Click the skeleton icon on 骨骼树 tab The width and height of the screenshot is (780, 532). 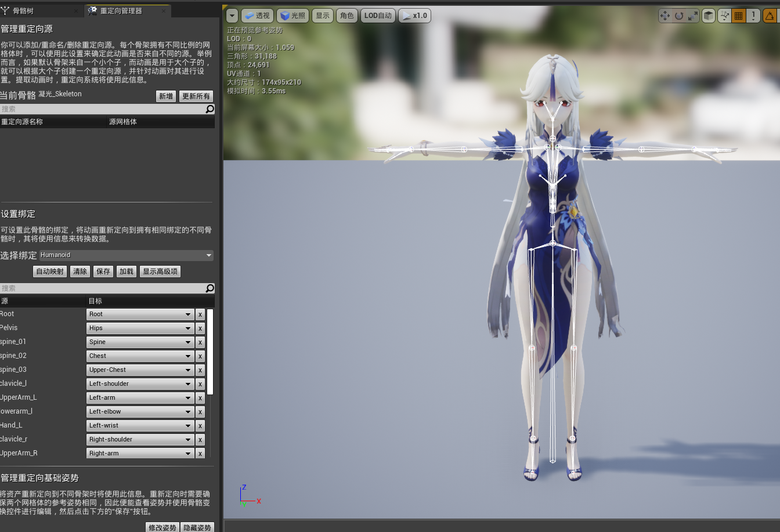point(6,11)
